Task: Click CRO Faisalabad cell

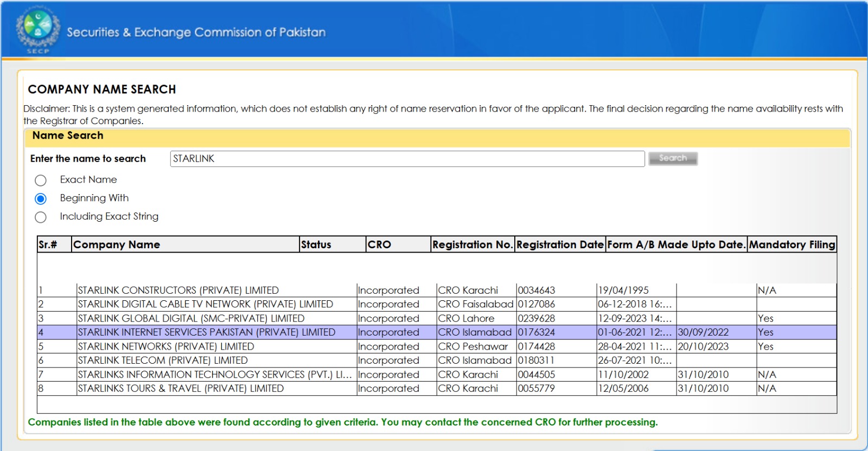Action: 476,304
